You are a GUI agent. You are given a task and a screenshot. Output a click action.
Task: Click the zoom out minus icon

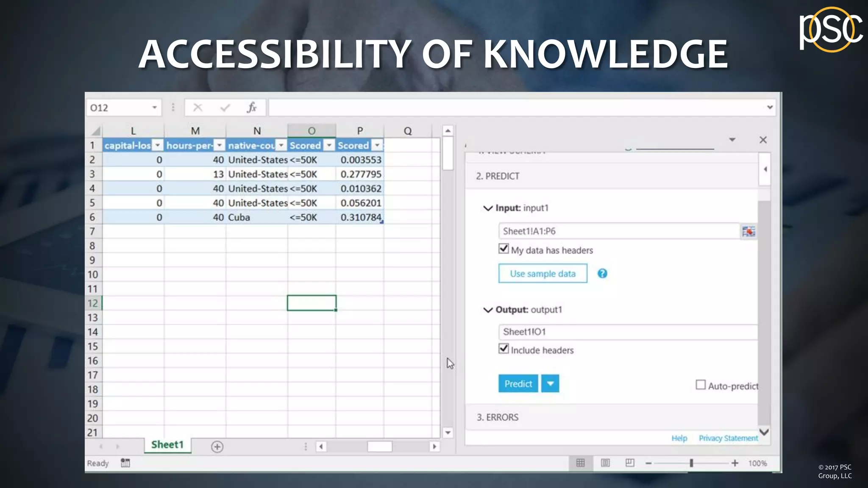point(648,463)
